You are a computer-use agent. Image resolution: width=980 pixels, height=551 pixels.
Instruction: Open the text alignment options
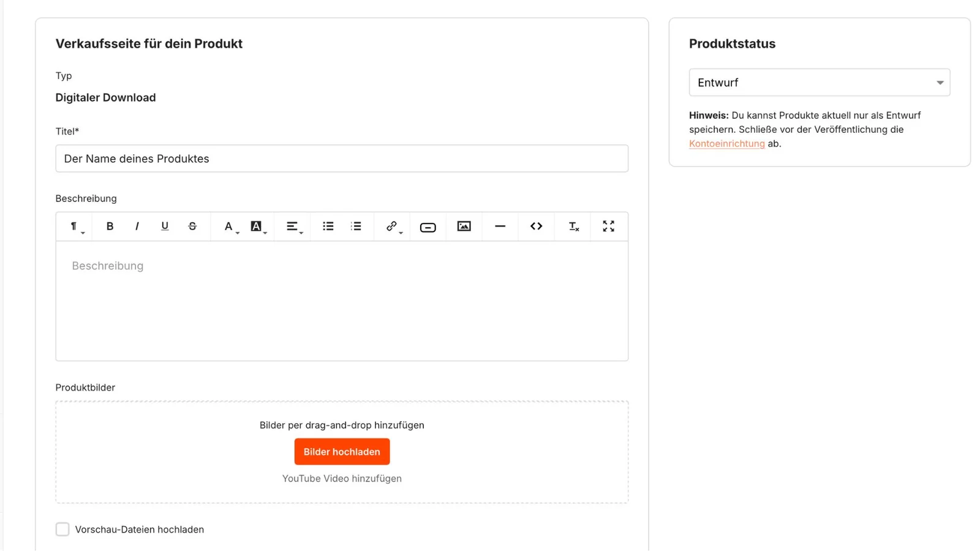[x=293, y=227]
